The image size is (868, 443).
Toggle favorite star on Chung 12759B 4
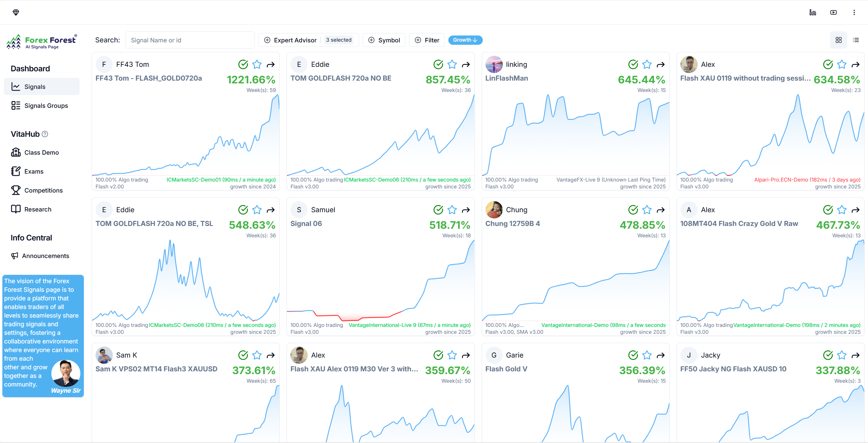647,210
